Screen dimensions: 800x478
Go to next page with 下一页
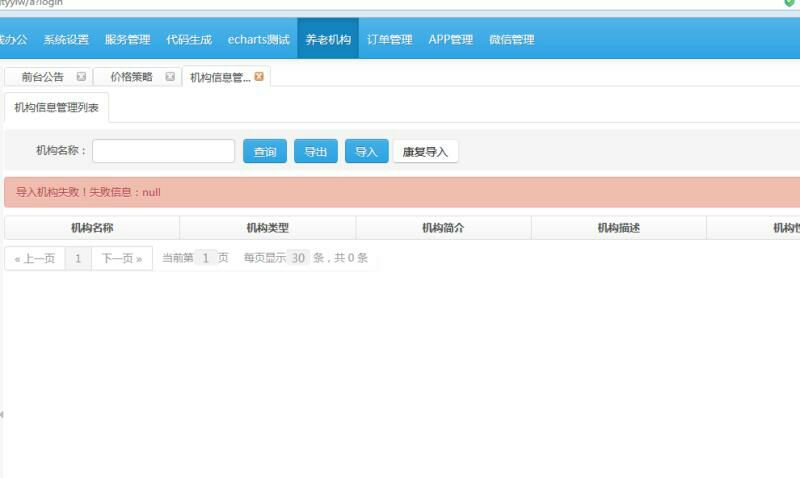coord(121,258)
